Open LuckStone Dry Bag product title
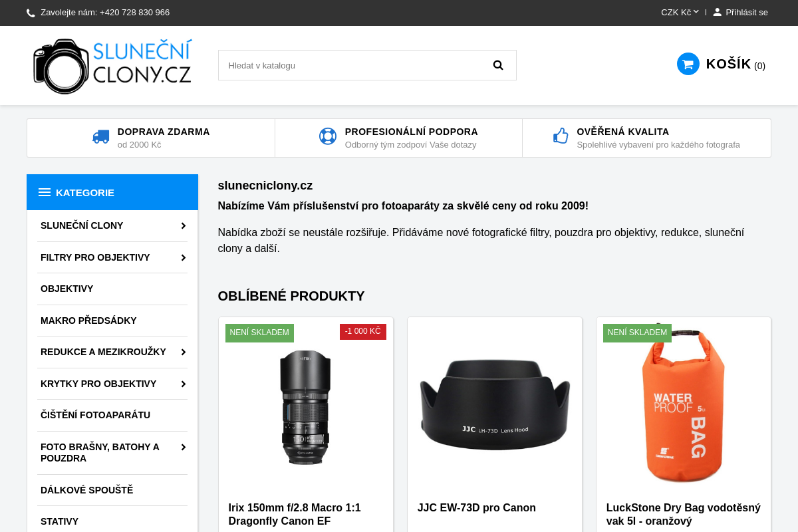The image size is (798, 532). tap(684, 514)
